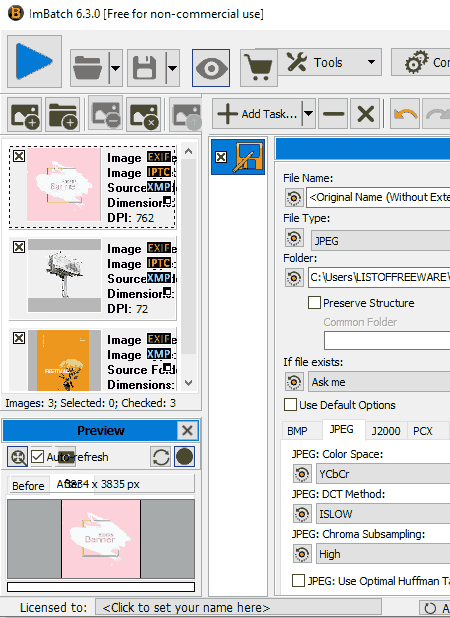450x618 pixels.
Task: Edit the output Folder path field
Action: (x=379, y=277)
